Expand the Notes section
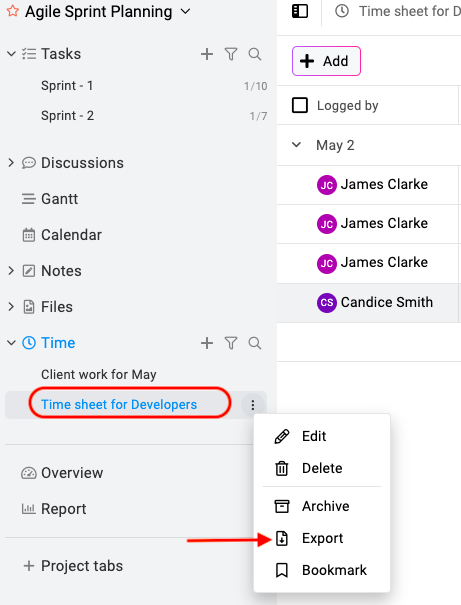This screenshot has height=605, width=461. tap(11, 271)
